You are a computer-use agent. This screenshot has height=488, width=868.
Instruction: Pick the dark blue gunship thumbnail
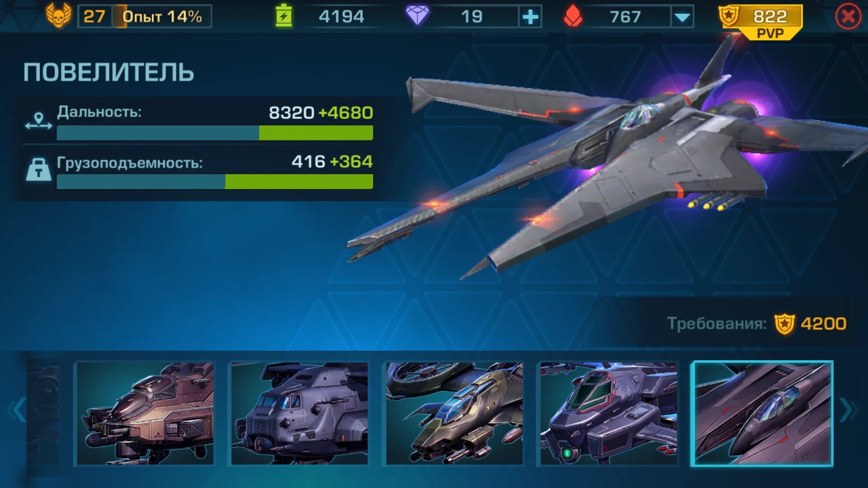coord(609,413)
